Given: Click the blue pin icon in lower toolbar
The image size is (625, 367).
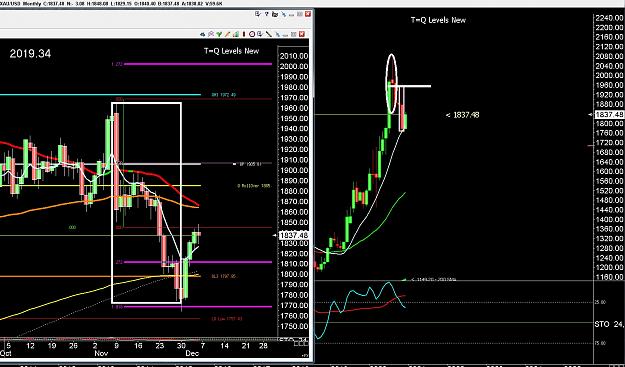Looking at the screenshot, I should coord(277,35).
